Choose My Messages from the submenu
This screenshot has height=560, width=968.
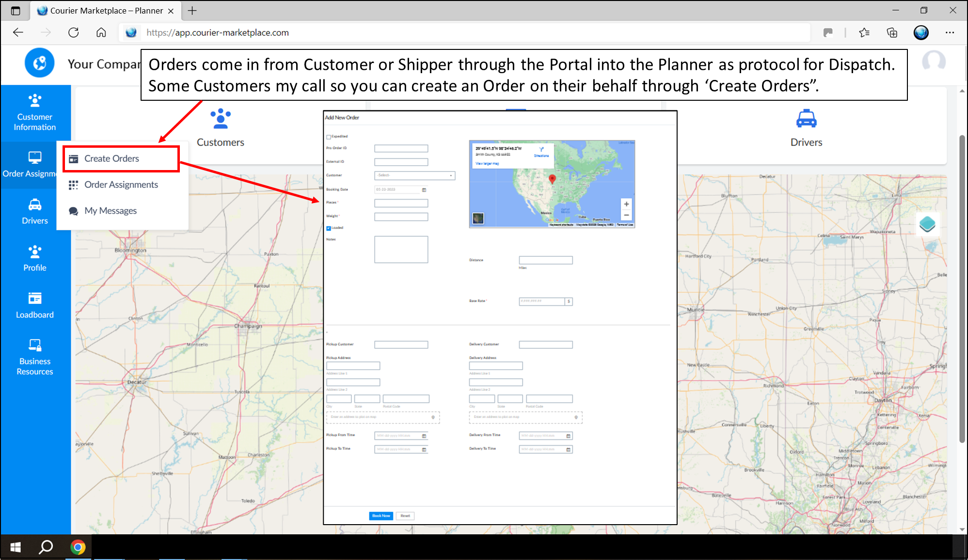point(111,211)
